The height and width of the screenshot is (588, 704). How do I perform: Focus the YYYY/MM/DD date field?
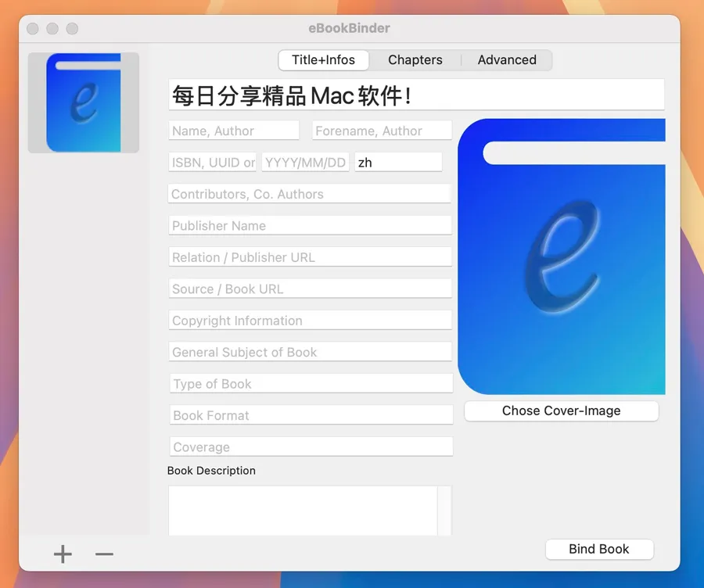tap(305, 163)
